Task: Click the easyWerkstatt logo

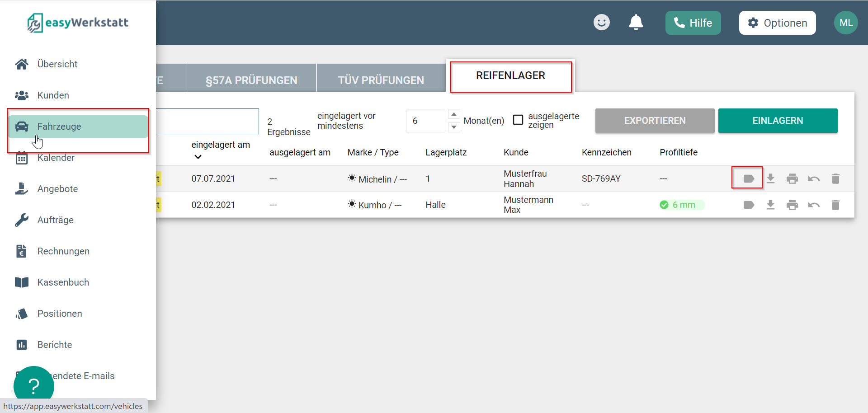Action: (78, 23)
